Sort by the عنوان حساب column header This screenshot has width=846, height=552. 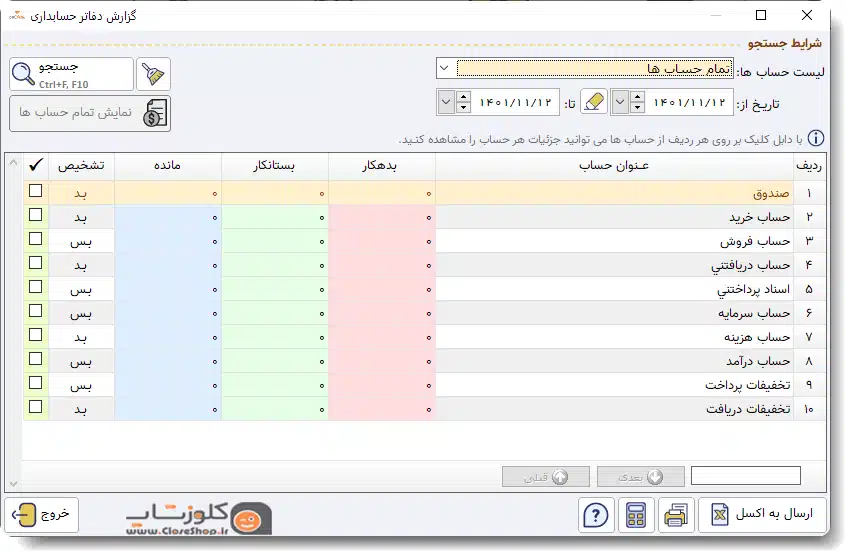(614, 166)
